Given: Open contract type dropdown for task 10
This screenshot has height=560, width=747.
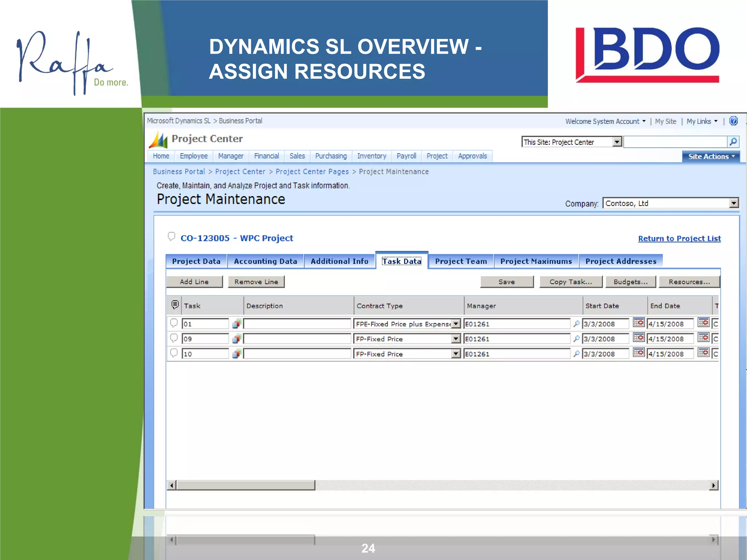Looking at the screenshot, I should [x=456, y=354].
